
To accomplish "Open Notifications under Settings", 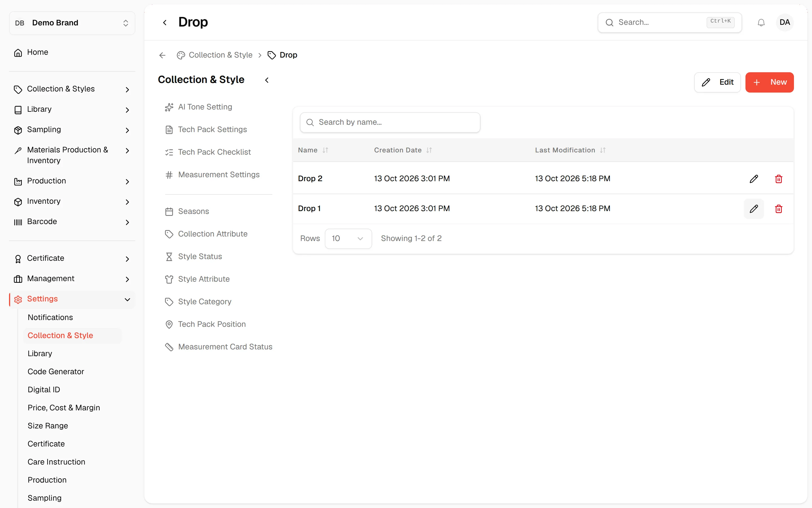I will pos(50,317).
